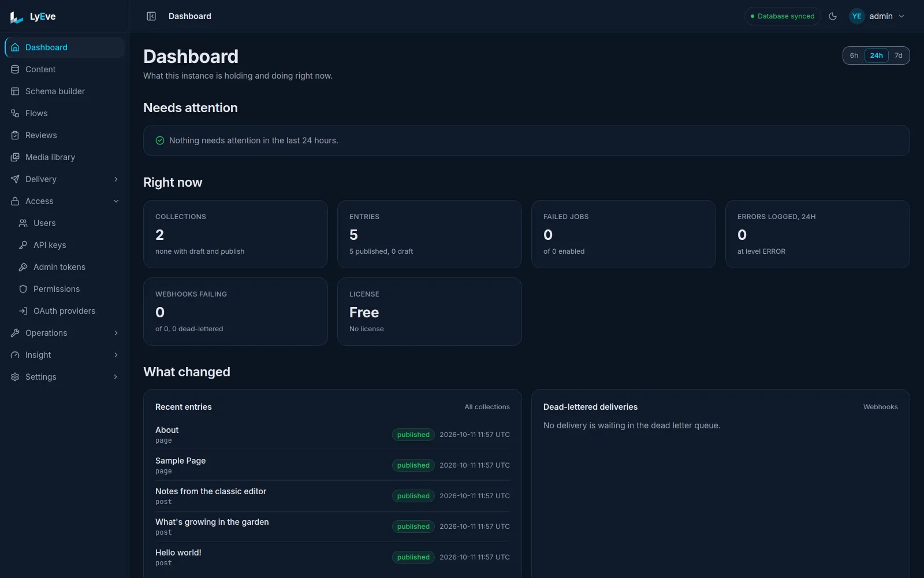
Task: Select the 24h time range
Action: point(876,55)
